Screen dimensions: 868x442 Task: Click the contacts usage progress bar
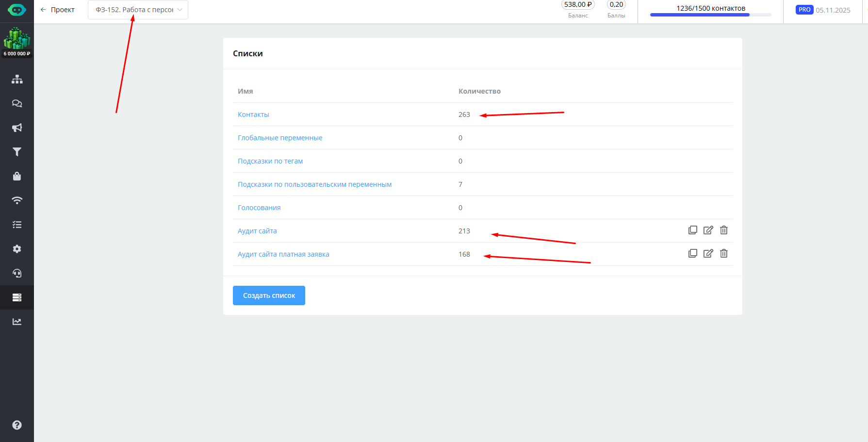tap(710, 15)
